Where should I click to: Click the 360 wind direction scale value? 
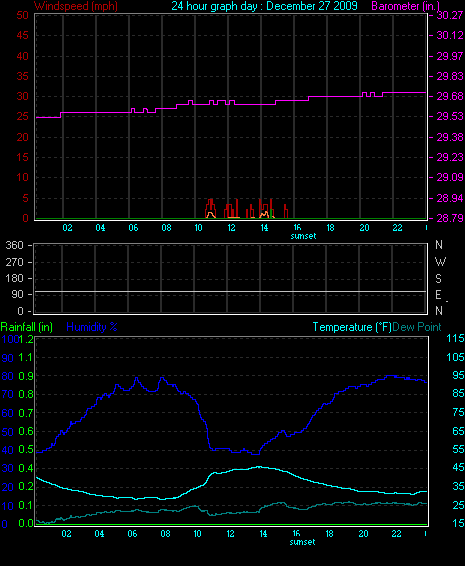[x=14, y=245]
